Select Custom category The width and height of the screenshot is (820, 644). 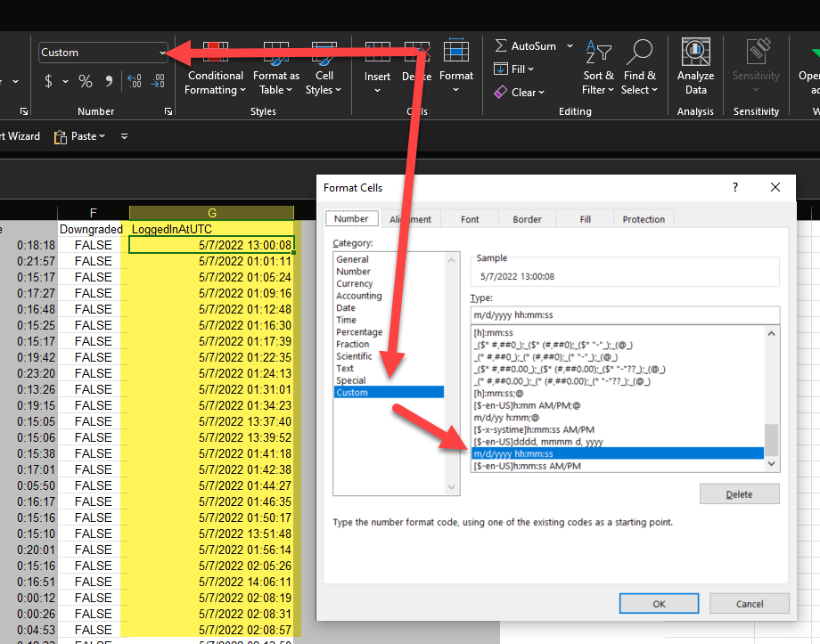tap(389, 393)
